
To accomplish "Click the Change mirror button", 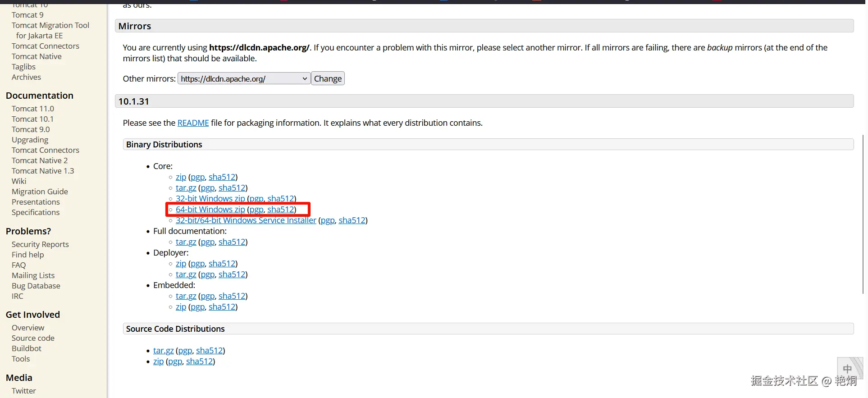I will (328, 79).
